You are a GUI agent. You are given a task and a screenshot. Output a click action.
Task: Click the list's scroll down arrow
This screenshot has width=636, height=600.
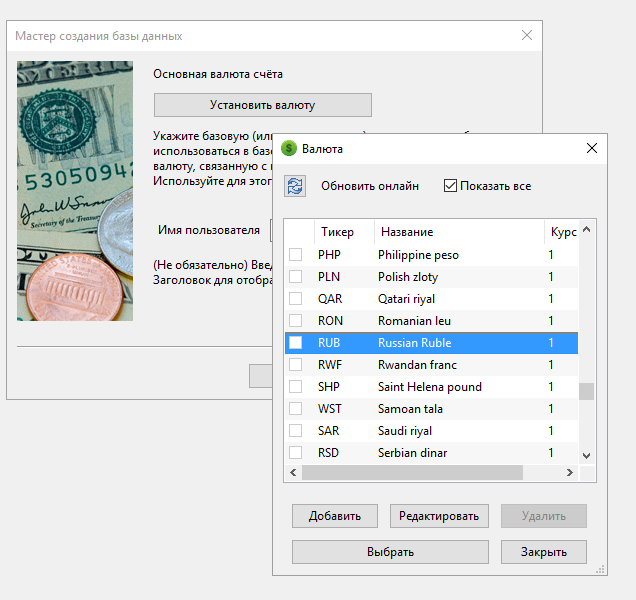(x=587, y=456)
